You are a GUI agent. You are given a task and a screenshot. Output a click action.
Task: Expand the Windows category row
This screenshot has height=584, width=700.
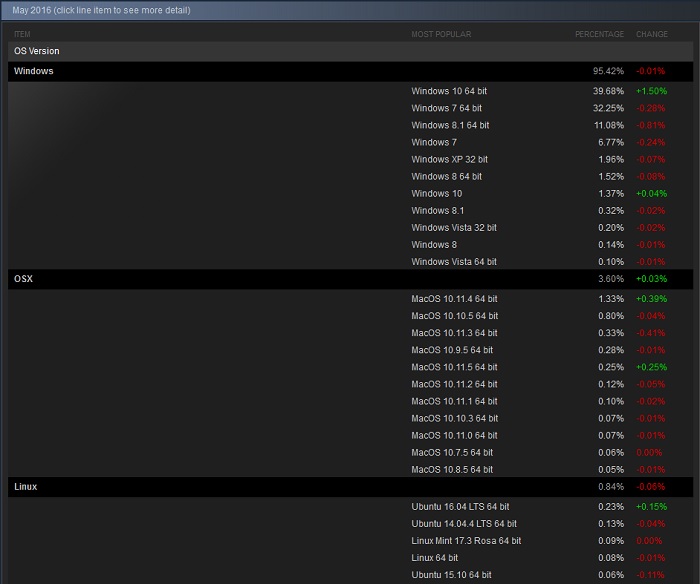point(34,71)
